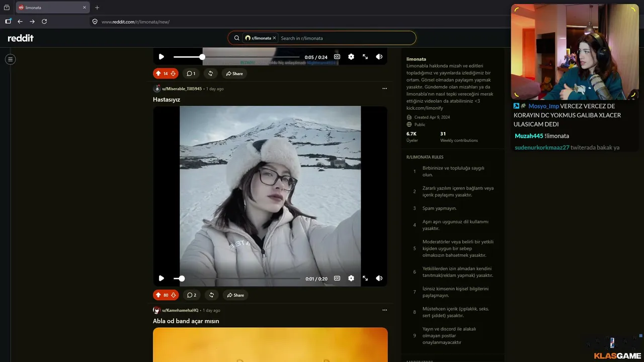Share the Hastasıyız post
Image resolution: width=644 pixels, height=362 pixels.
pos(235,295)
